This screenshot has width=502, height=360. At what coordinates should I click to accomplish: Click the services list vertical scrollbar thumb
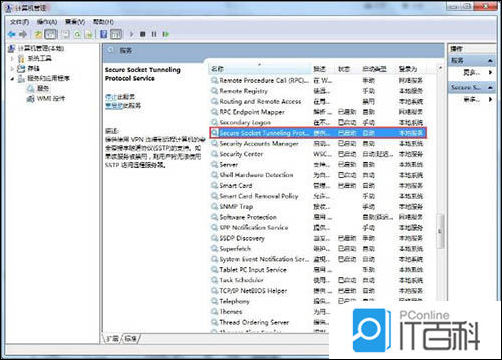click(440, 231)
